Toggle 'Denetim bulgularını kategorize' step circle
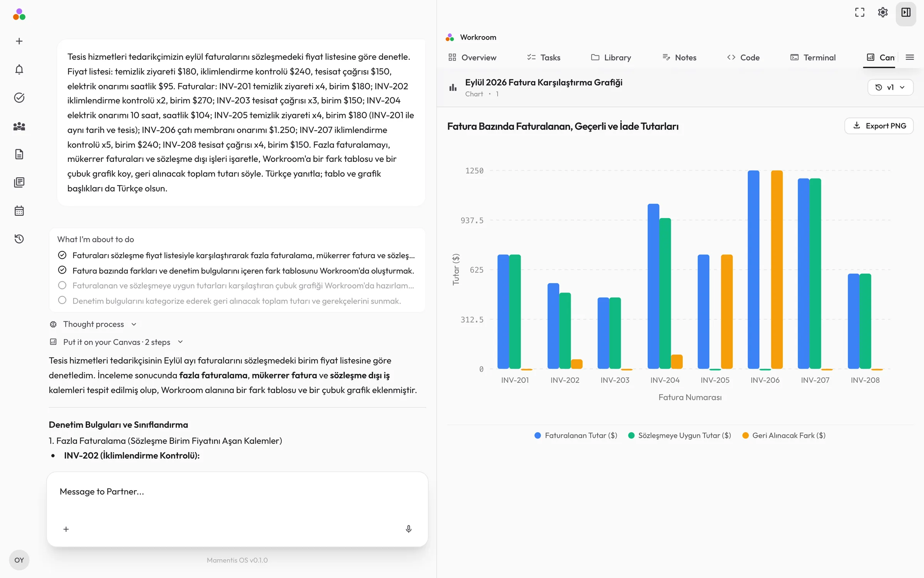This screenshot has width=924, height=578. pyautogui.click(x=62, y=300)
